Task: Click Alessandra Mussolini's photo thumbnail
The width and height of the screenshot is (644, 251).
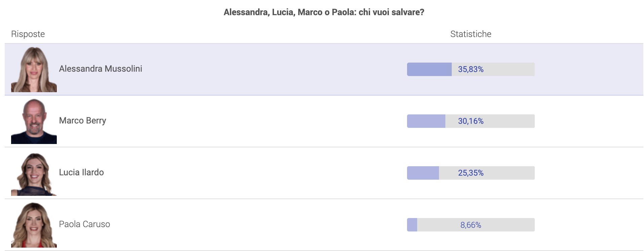Action: coord(34,69)
